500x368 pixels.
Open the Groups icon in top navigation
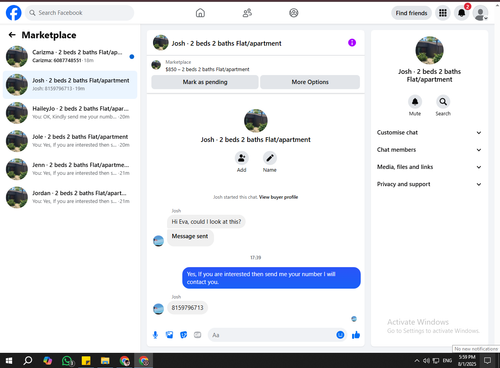[294, 13]
